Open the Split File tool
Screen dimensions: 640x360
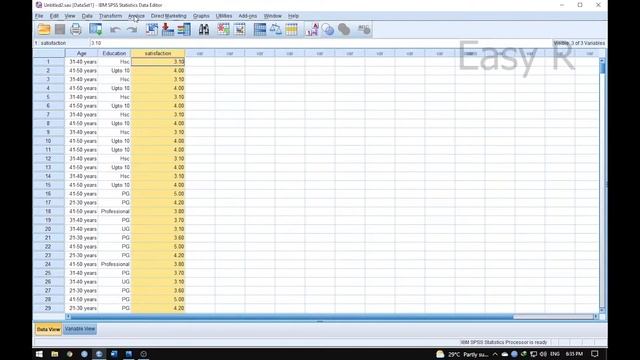pyautogui.click(x=260, y=29)
